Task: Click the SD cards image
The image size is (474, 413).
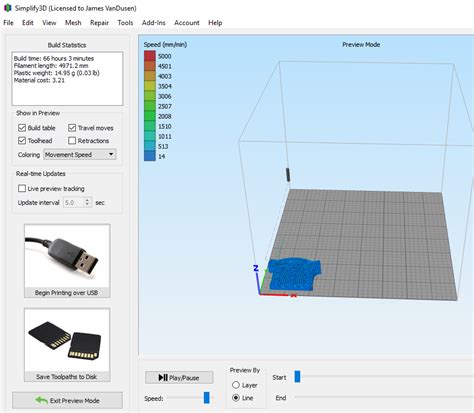Action: tap(67, 340)
